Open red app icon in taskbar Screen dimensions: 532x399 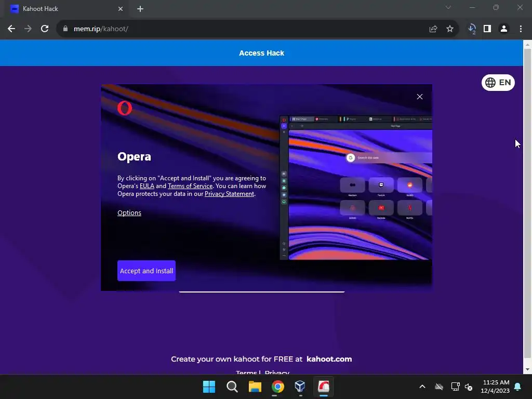323,387
